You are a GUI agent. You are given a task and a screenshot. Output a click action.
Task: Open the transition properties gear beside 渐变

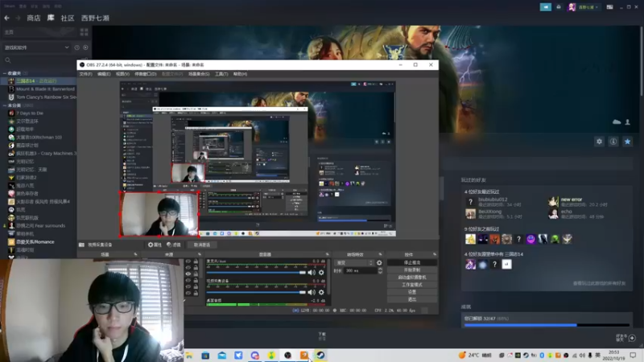pos(379,263)
